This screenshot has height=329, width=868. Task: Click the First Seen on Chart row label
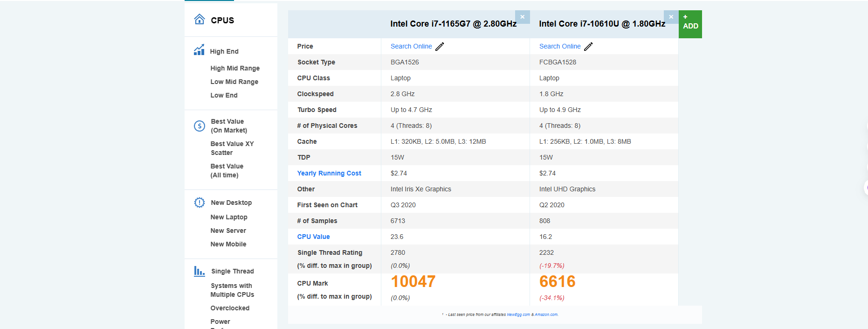(327, 205)
